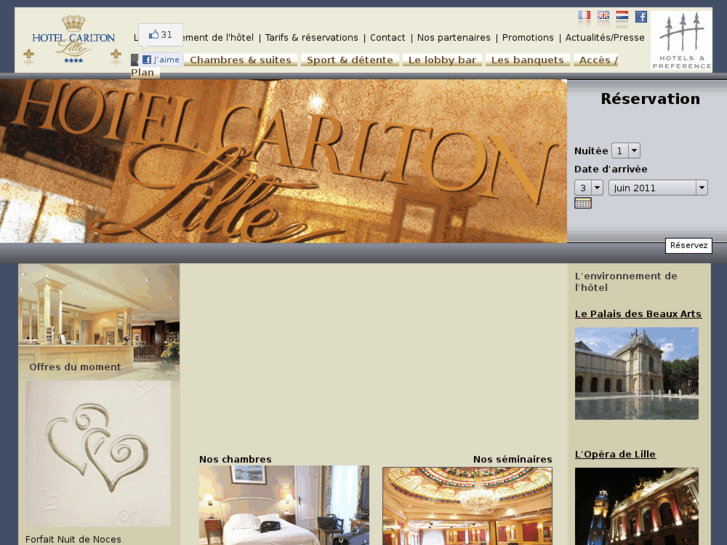
Task: Open the Juin 2011 month dropdown
Action: pos(657,187)
